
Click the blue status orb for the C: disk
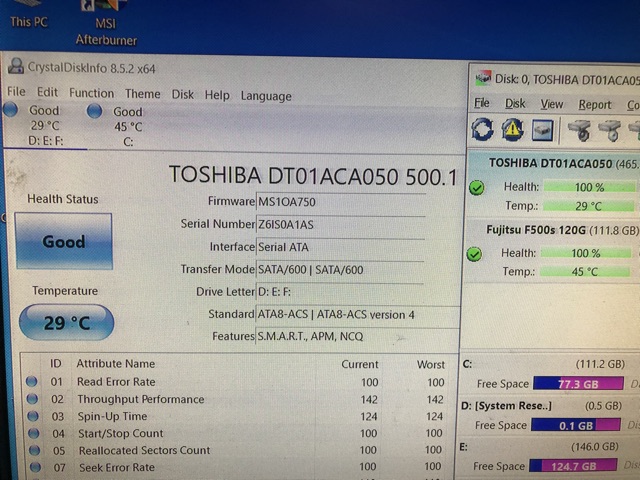[x=94, y=111]
